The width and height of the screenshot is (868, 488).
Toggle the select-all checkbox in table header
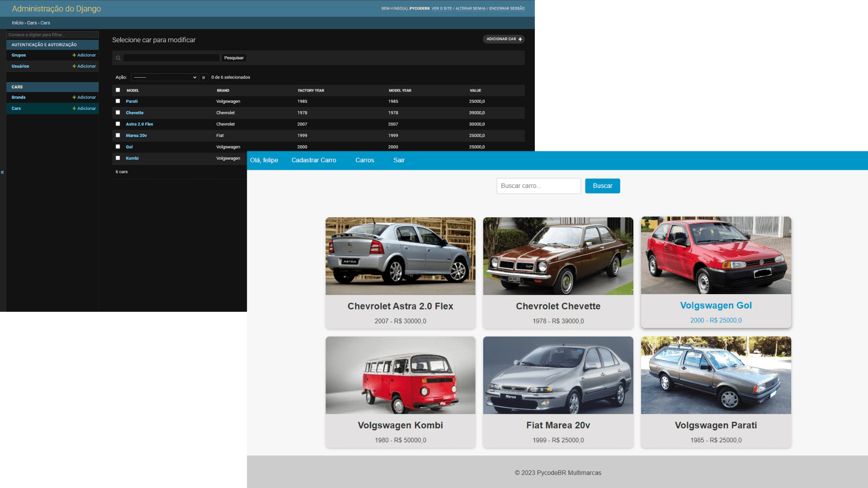click(118, 90)
